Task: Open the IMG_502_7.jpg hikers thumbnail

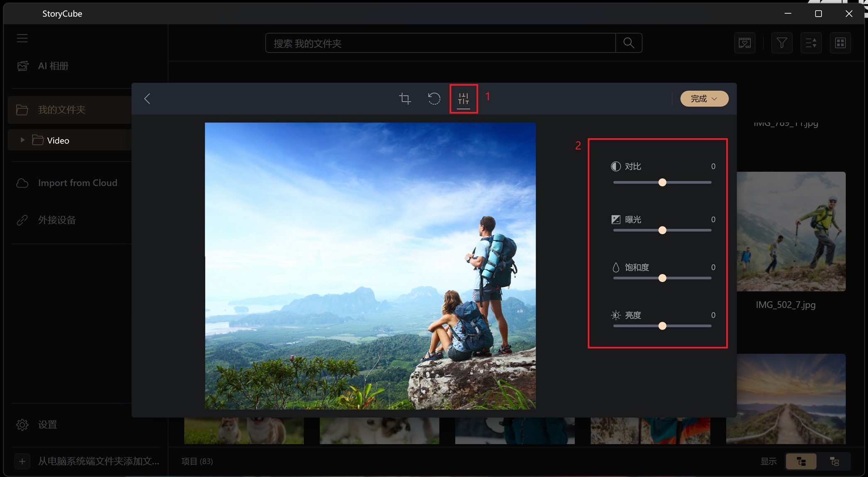Action: click(791, 231)
